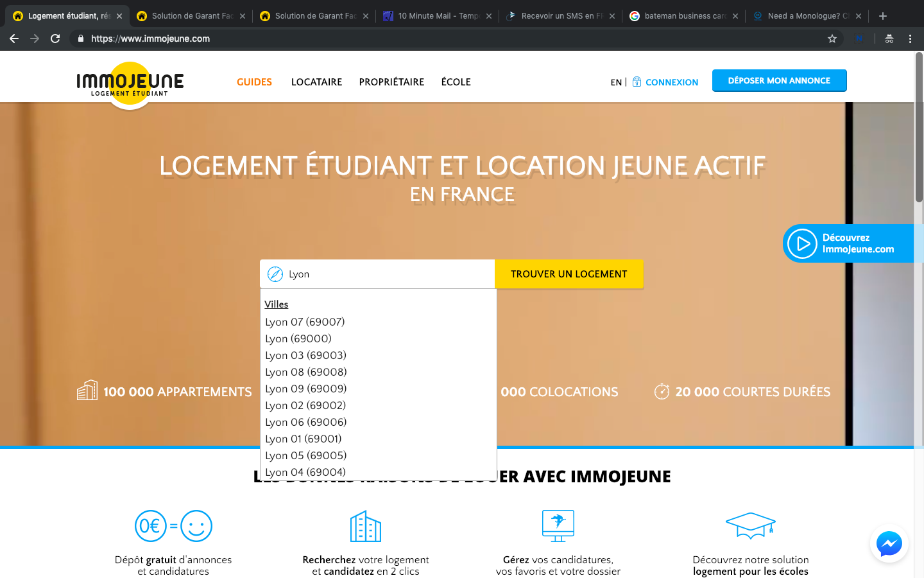Close the Logement étudiant tab

[x=119, y=16]
